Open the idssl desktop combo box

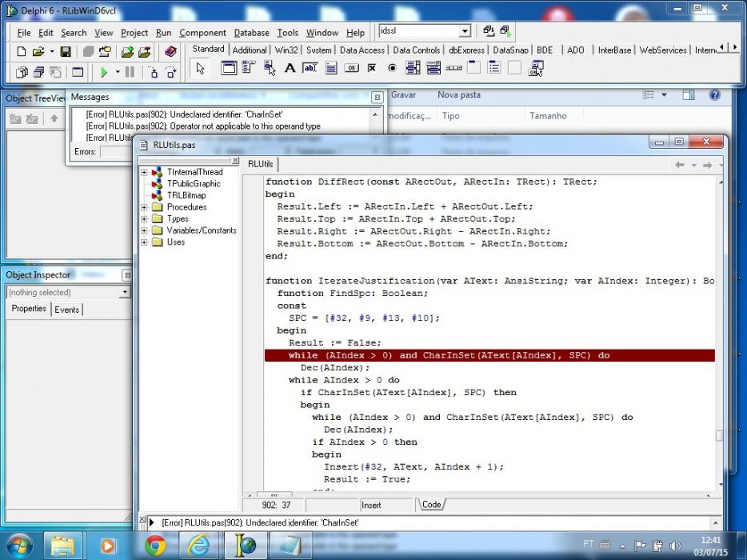point(465,31)
